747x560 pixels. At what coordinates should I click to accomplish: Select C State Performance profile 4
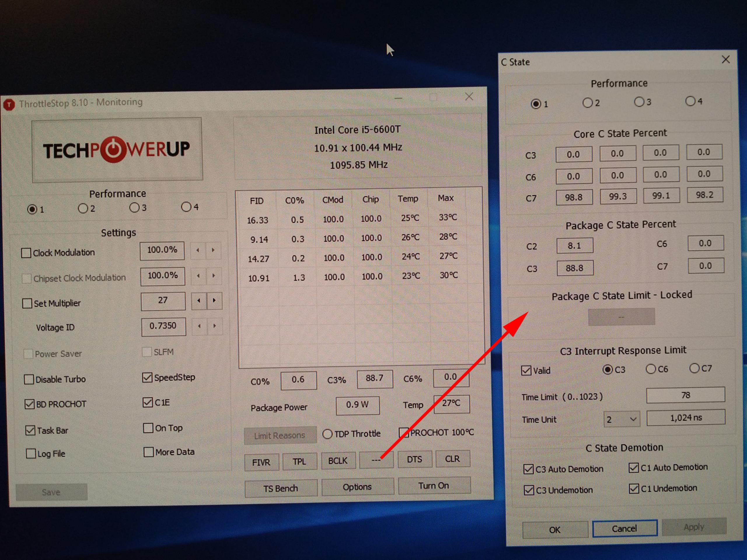click(691, 101)
